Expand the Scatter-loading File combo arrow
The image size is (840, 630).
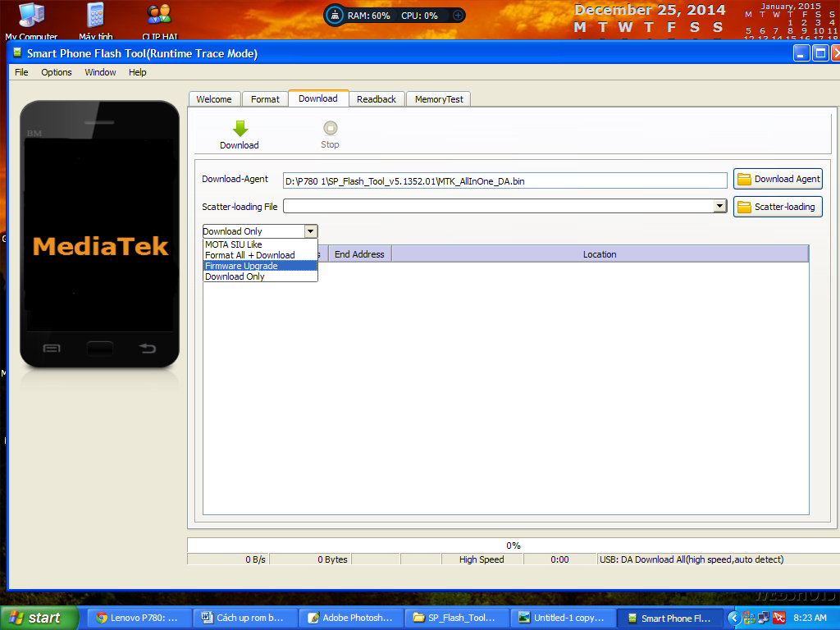tap(720, 206)
